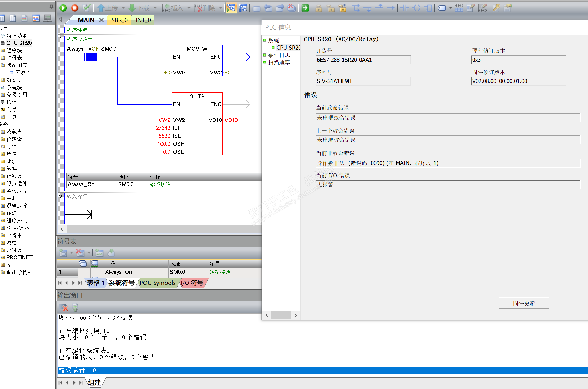
Task: Open the download (下载) dropdown arrow
Action: pos(155,8)
